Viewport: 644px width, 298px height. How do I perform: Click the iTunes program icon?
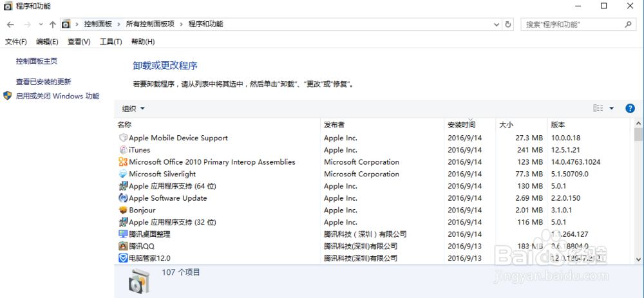[123, 150]
